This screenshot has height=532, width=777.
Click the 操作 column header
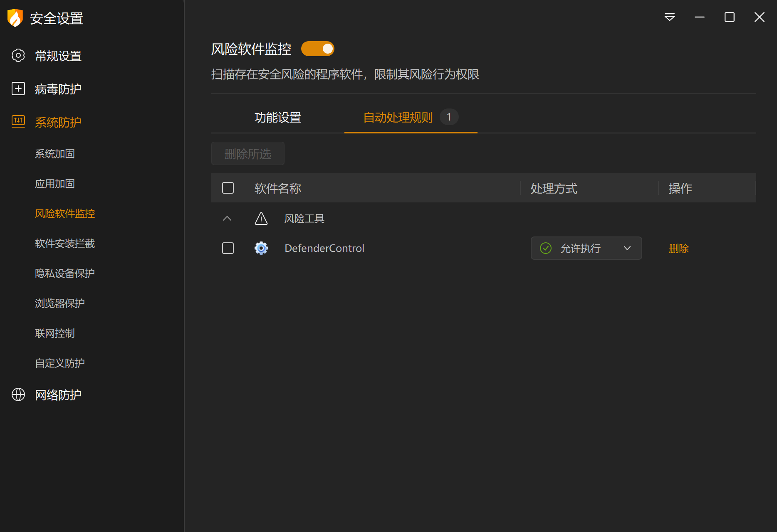coord(680,188)
